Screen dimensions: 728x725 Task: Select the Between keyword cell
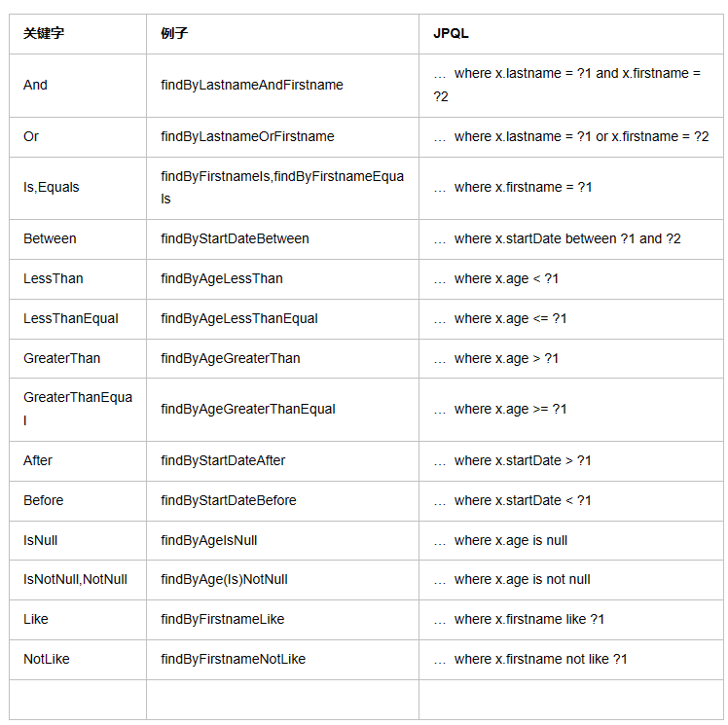point(50,239)
